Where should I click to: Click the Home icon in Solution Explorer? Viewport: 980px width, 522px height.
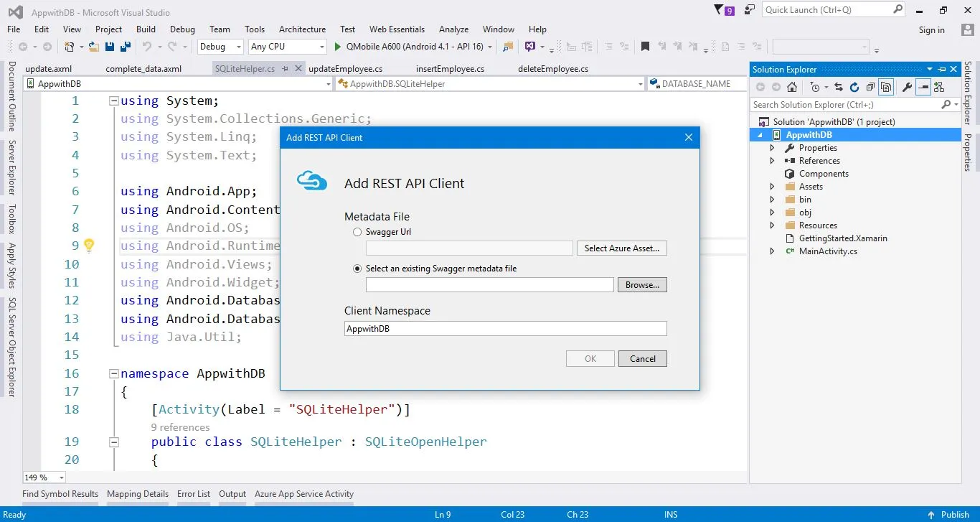[792, 87]
